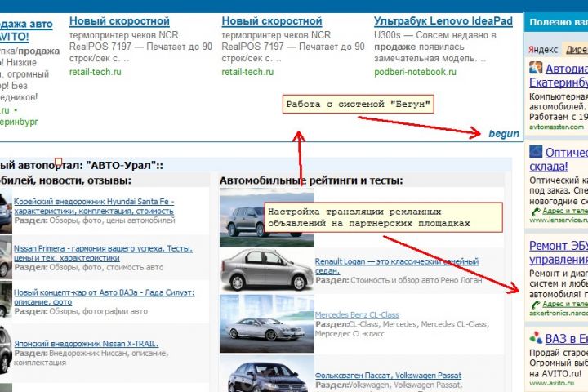Open Hyundai Santa Fe article link

pos(94,207)
